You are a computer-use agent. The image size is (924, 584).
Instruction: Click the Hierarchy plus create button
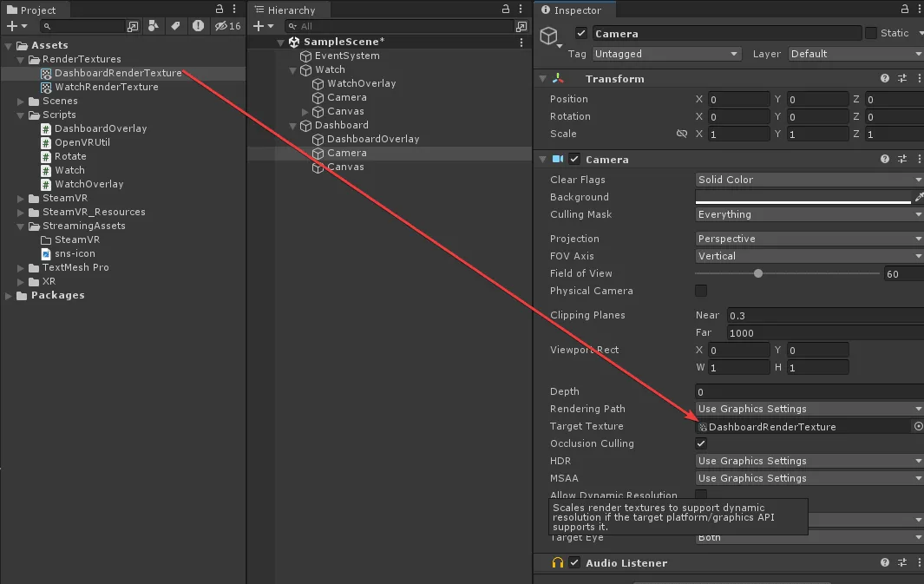tap(263, 26)
